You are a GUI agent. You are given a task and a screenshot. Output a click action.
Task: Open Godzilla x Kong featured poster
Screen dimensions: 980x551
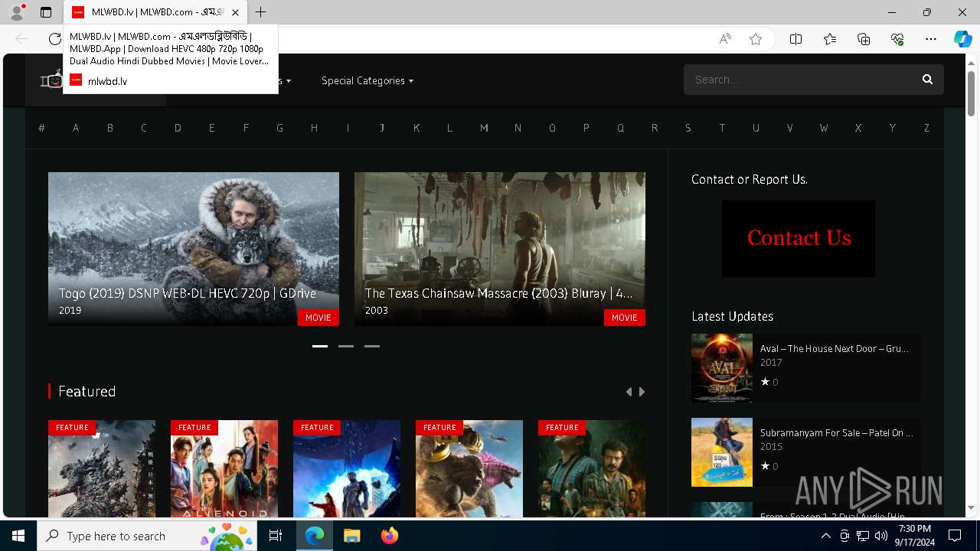coord(469,468)
